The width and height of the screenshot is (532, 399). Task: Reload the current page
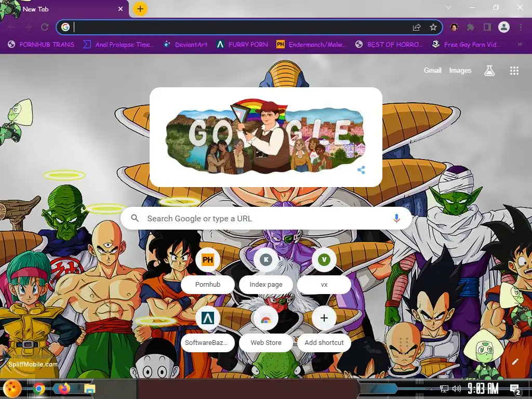point(45,27)
